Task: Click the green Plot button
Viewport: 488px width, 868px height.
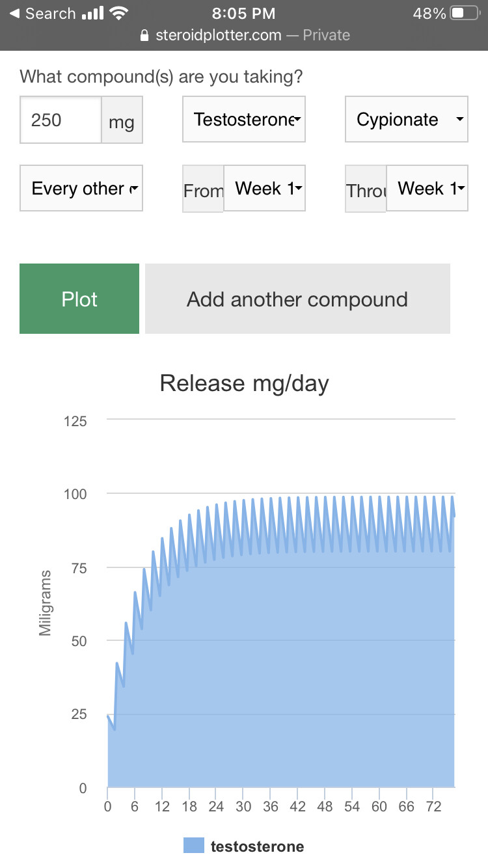Action: 79,299
